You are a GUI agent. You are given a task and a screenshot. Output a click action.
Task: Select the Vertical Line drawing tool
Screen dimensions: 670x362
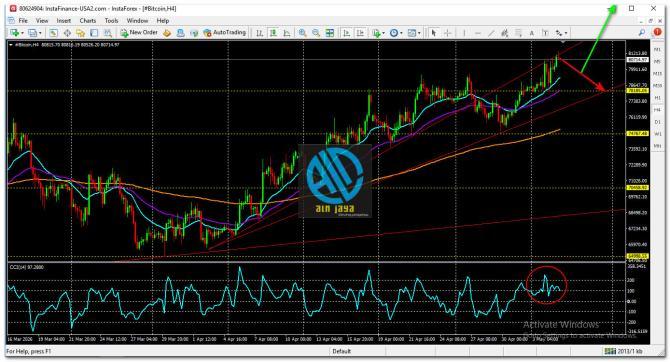pos(464,33)
